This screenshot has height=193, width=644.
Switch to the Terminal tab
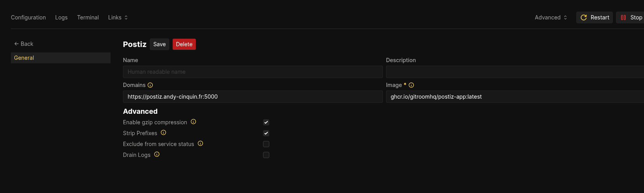[x=88, y=17]
